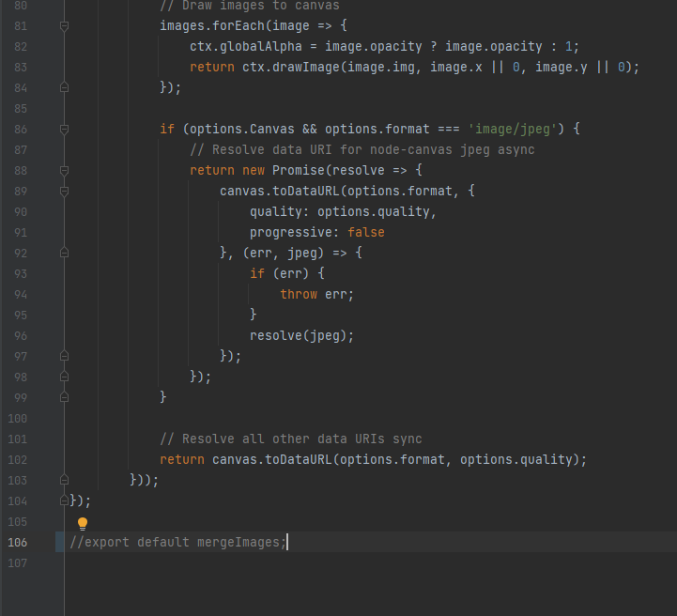Collapse the if block on line 86

64,129
